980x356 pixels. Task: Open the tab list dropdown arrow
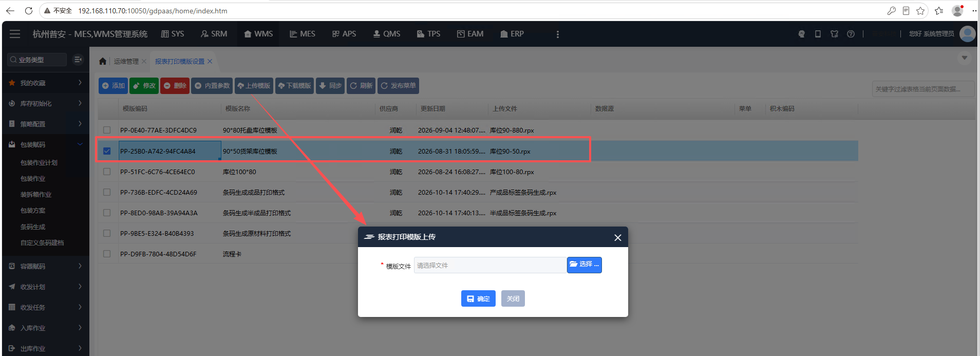[x=965, y=58]
